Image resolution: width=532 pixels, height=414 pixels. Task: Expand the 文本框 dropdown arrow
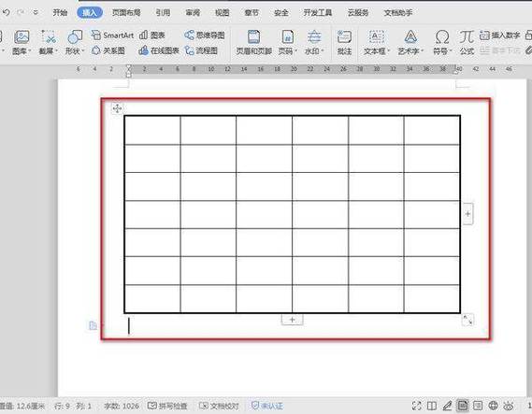[388, 51]
